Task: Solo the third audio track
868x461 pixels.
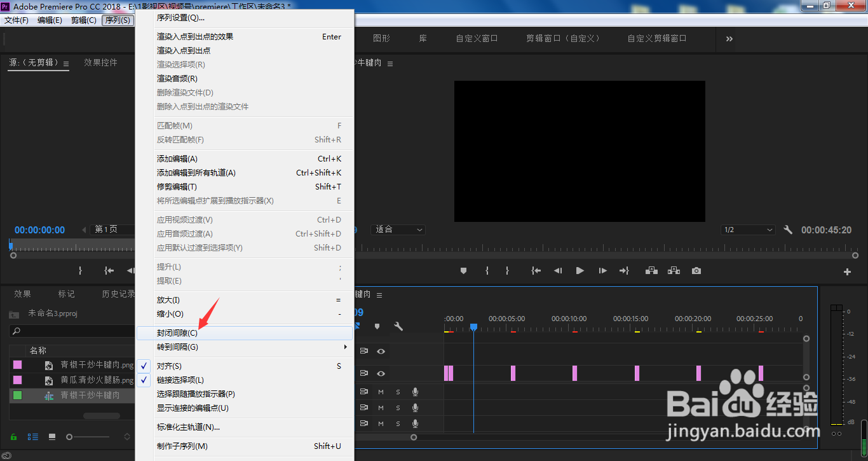Action: click(x=398, y=423)
